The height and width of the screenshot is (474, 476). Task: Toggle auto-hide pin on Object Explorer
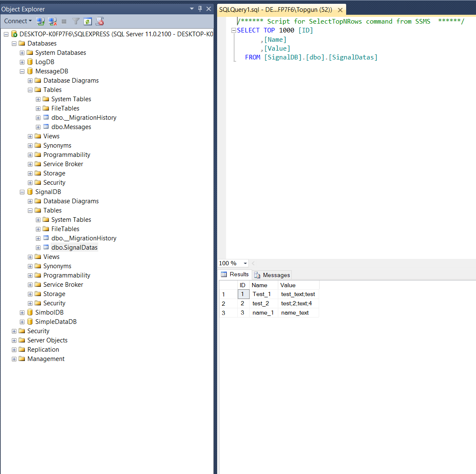click(200, 9)
